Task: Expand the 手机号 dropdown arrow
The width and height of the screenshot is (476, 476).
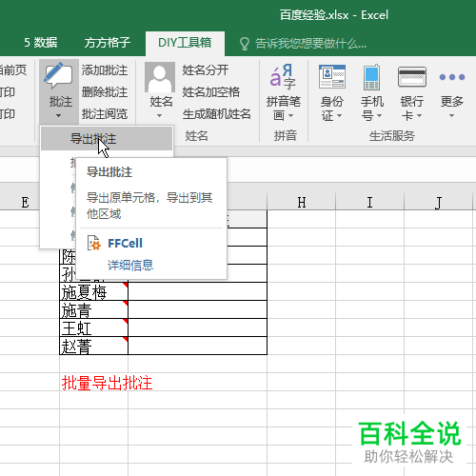Action: (379, 116)
